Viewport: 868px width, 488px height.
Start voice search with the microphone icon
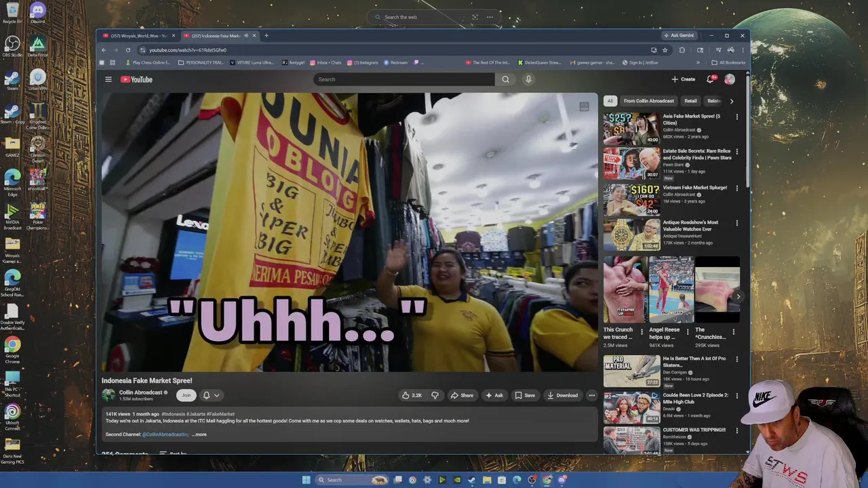[x=528, y=79]
